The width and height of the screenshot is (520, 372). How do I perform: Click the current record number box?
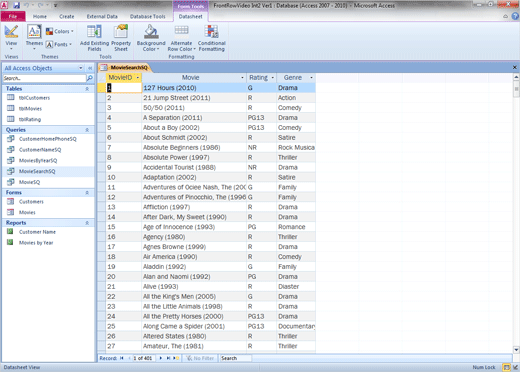point(144,358)
